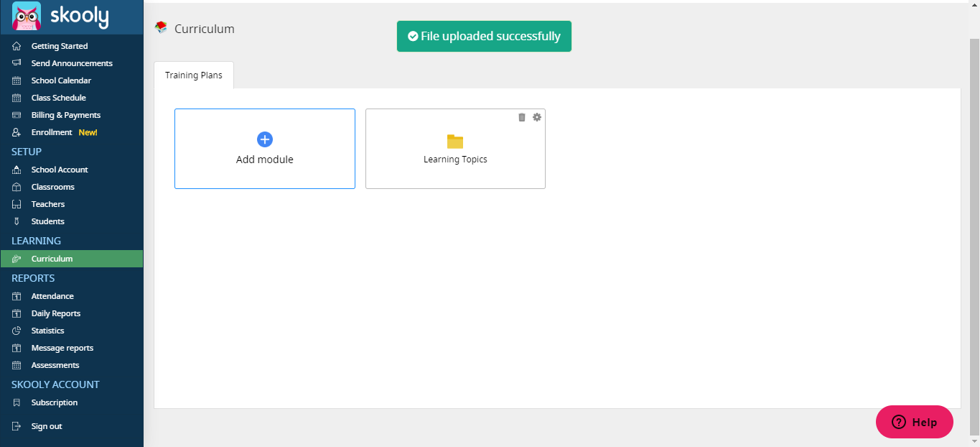Click the blue plus Add module icon
The height and width of the screenshot is (447, 980).
pos(265,139)
